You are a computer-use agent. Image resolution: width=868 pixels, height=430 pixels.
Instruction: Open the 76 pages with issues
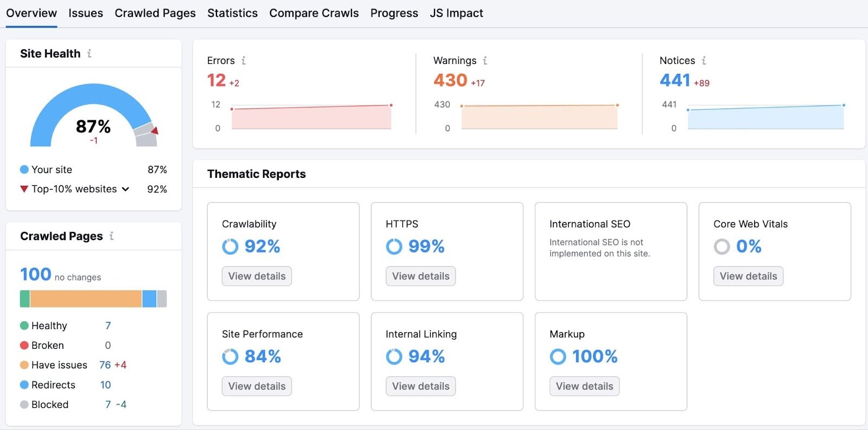coord(105,365)
